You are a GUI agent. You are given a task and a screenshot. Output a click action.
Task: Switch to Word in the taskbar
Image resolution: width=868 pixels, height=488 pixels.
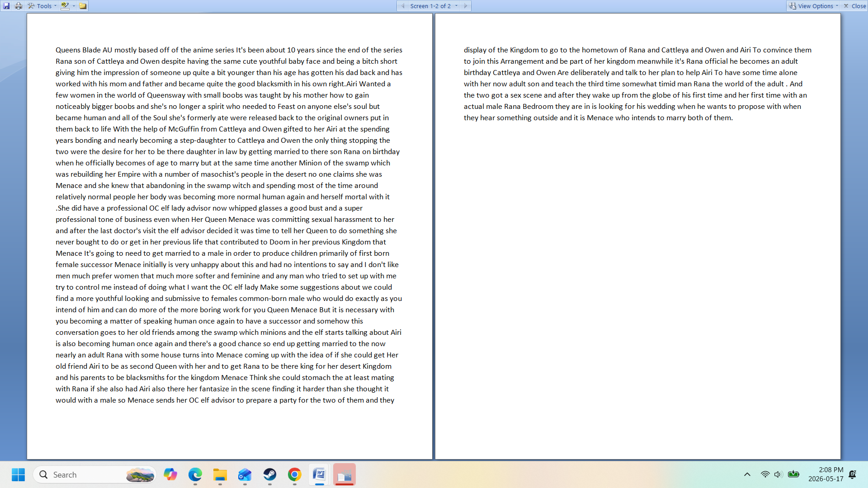click(320, 474)
